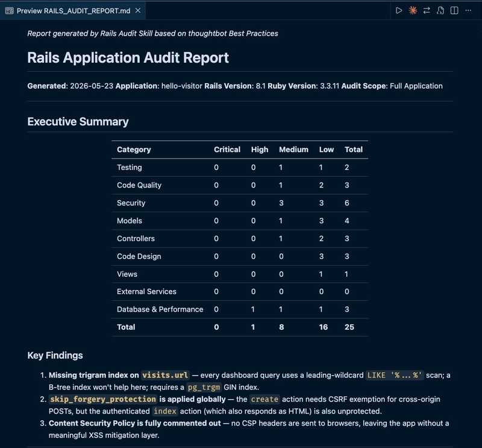Click the Ruby version value '3.3.11'
482x448 pixels.
point(330,86)
